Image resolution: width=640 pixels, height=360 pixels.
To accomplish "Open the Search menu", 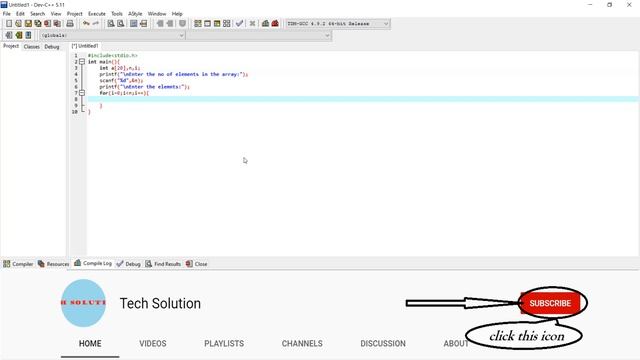I will coord(38,13).
